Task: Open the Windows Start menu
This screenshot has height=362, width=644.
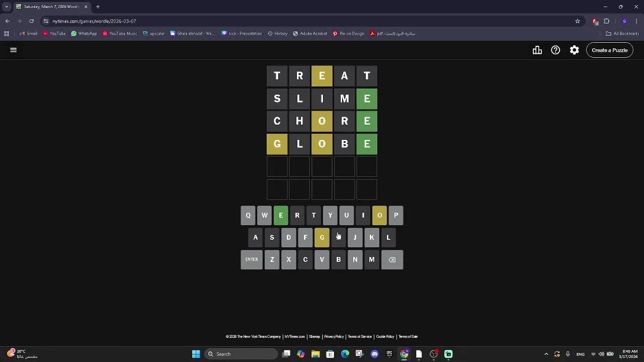Action: point(196,354)
